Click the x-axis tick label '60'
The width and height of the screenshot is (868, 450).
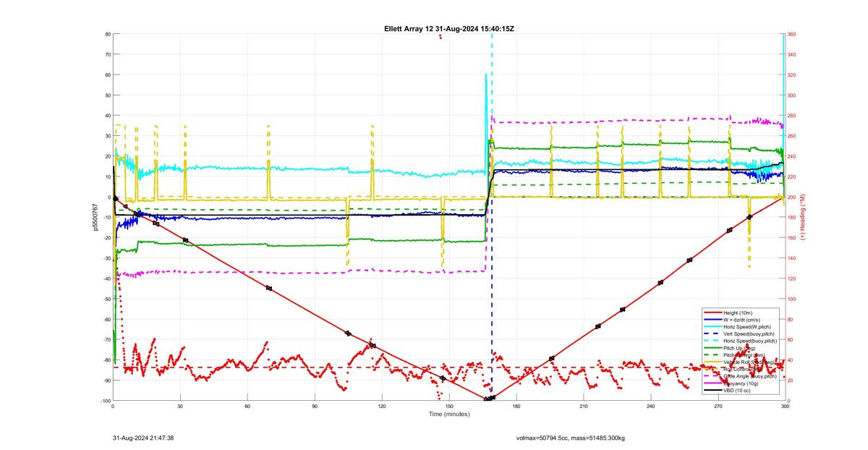(247, 407)
